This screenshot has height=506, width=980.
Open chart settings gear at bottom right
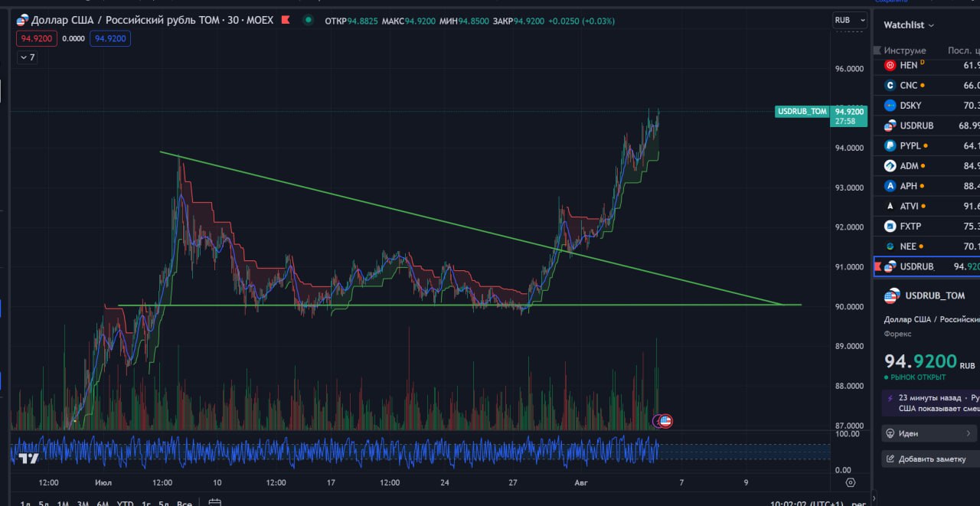pos(850,482)
